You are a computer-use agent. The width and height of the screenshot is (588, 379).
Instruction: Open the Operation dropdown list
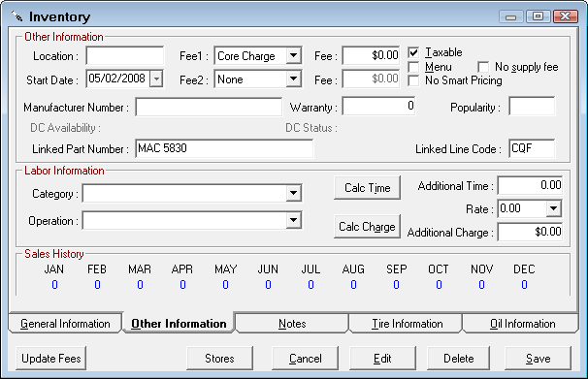point(294,220)
